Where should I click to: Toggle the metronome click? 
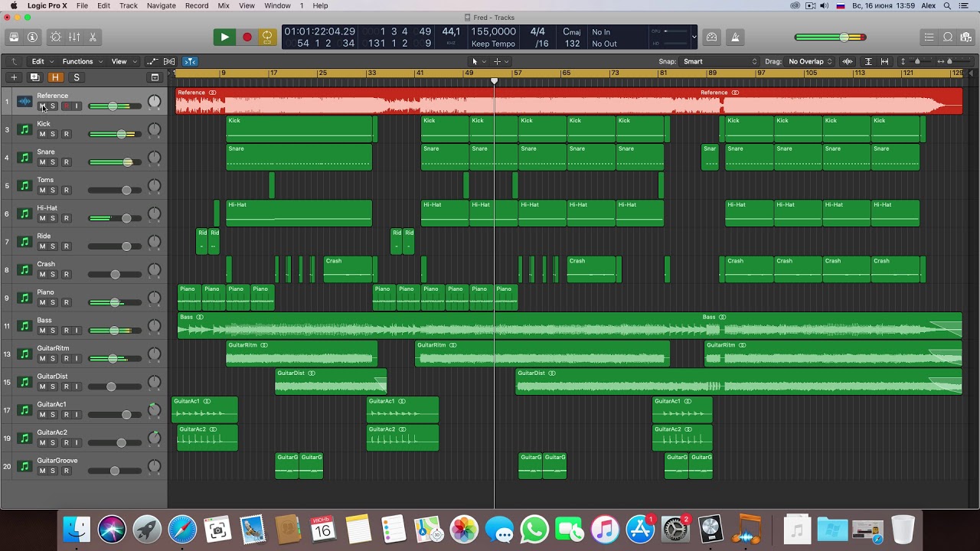[x=736, y=37]
